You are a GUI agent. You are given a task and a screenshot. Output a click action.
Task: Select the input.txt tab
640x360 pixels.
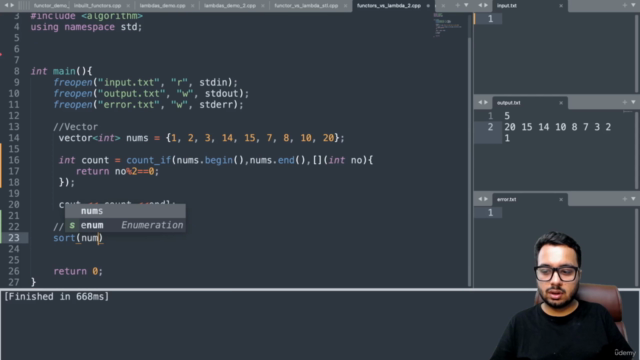pyautogui.click(x=507, y=6)
